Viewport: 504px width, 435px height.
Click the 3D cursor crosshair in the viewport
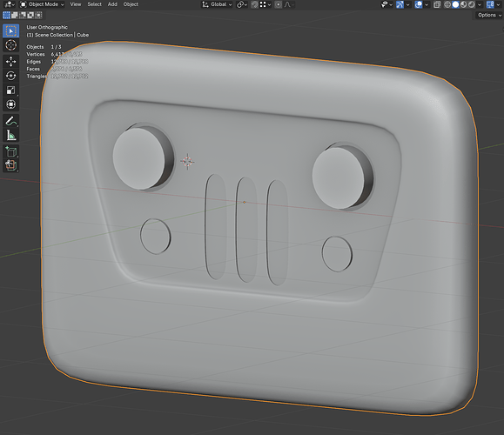click(x=187, y=162)
